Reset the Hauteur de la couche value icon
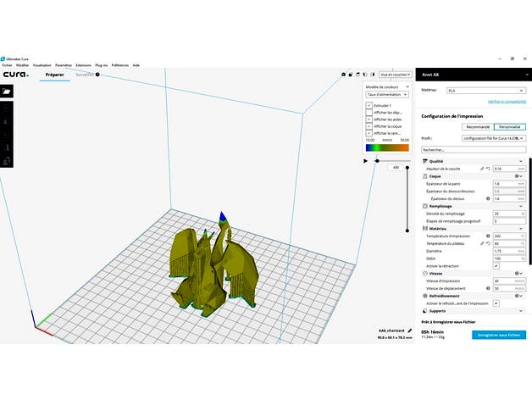Viewport: 532px width, 400px height. click(x=489, y=169)
